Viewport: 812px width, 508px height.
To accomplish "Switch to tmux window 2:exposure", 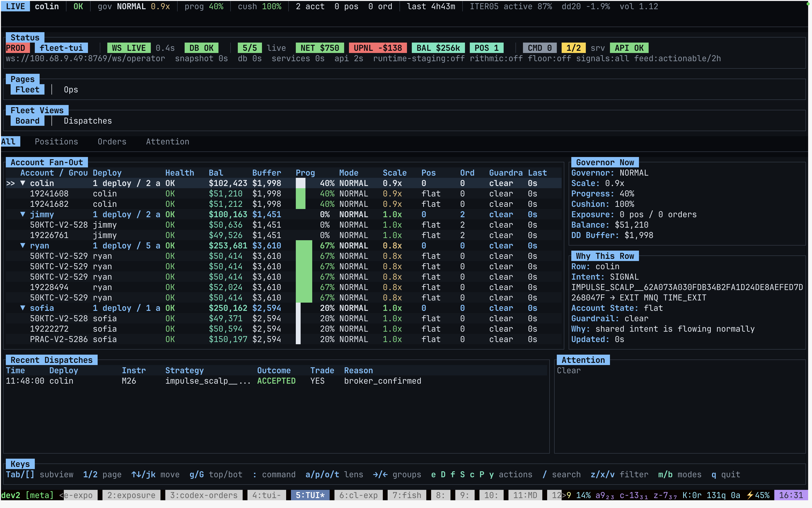I will coord(131,495).
